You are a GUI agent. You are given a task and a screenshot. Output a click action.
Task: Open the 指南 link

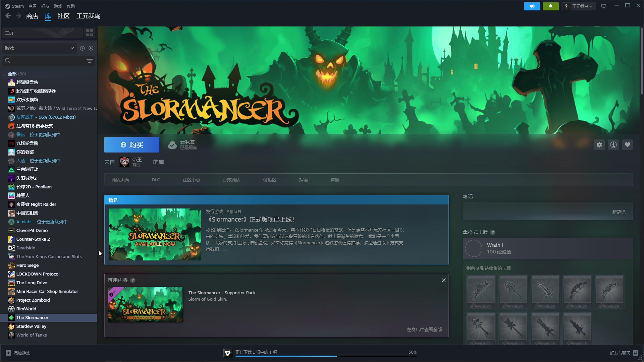(303, 180)
